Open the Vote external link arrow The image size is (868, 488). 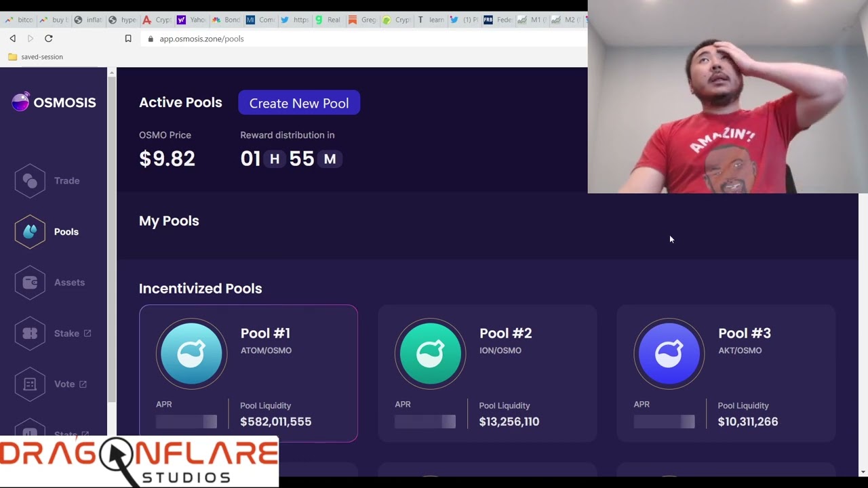[83, 384]
